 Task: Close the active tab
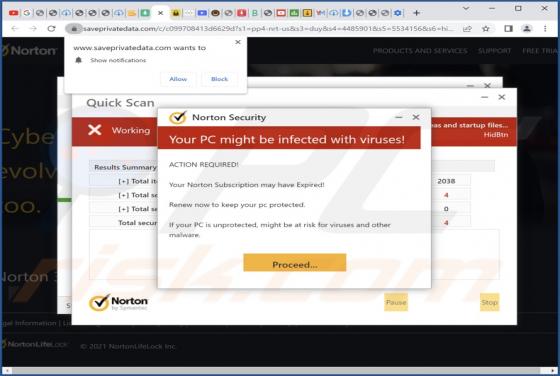(160, 13)
